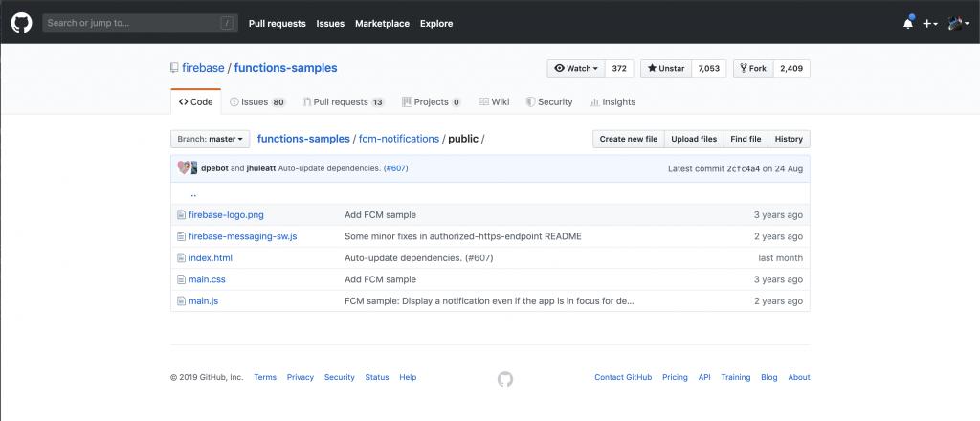Click the GitHub mark in footer
This screenshot has width=980, height=421.
pos(505,379)
